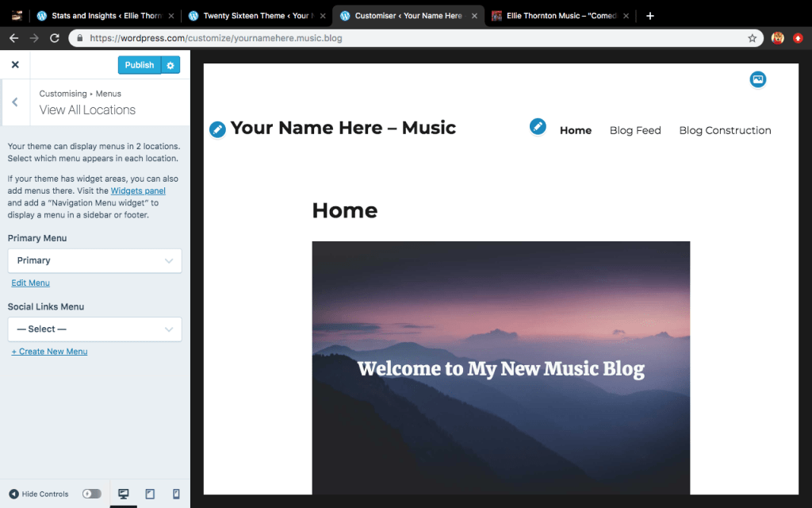Expand the Primary Menu dropdown
Viewport: 812px width, 508px height.
coord(94,260)
